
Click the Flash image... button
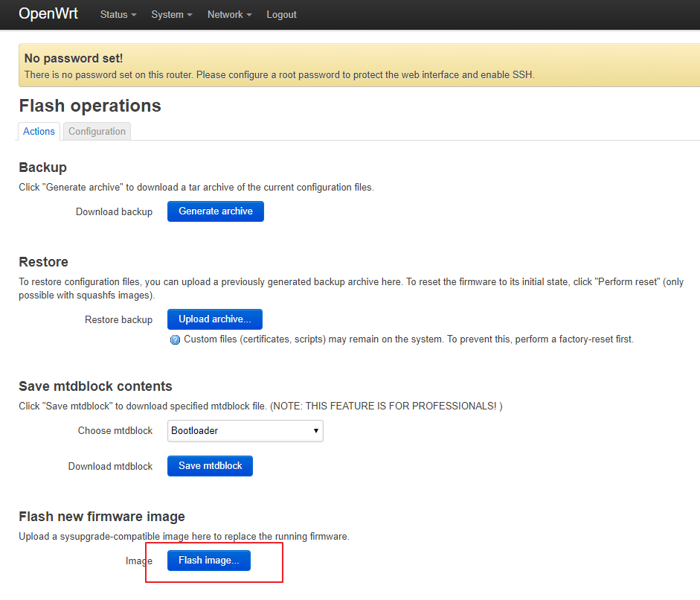point(209,561)
